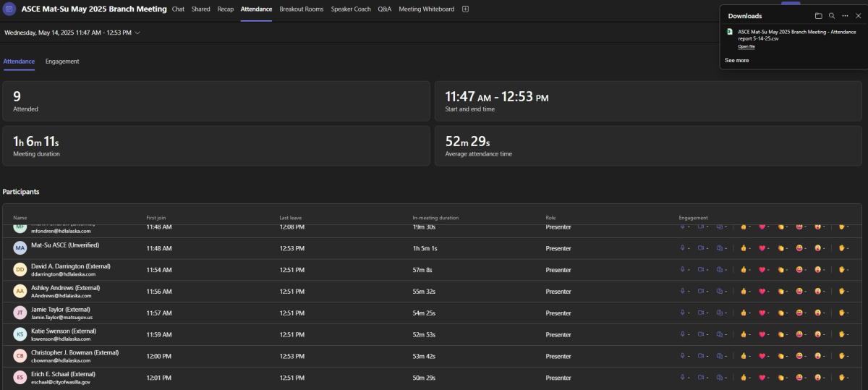This screenshot has width=868, height=390.
Task: Click the Average attendance time card
Action: click(648, 145)
